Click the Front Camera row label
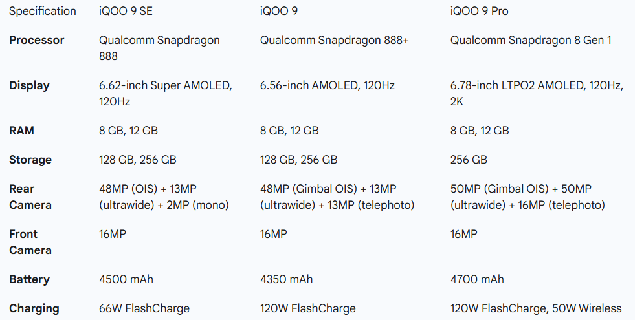Image resolution: width=644 pixels, height=320 pixels. (x=30, y=242)
